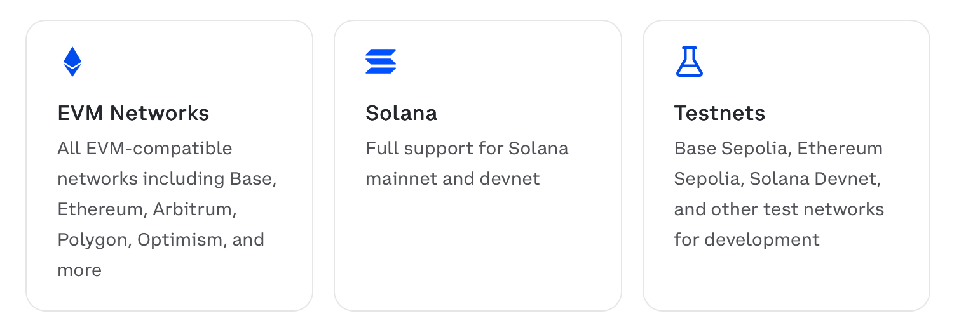Click "for development" text in Testnets card
The image size is (980, 330).
coord(747,240)
